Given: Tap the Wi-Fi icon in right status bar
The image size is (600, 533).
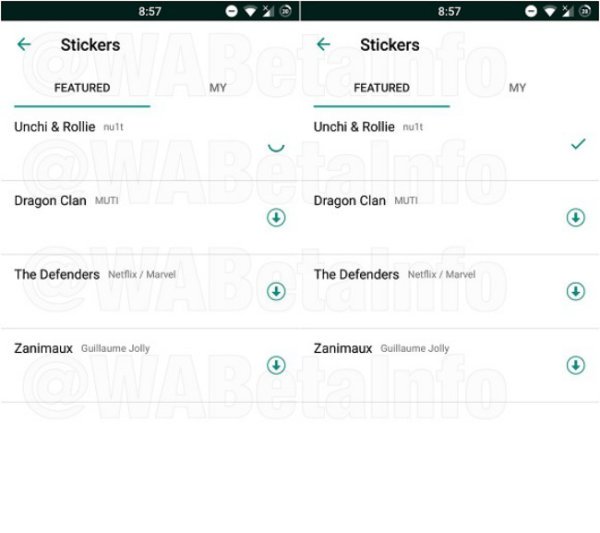Looking at the screenshot, I should pos(549,11).
